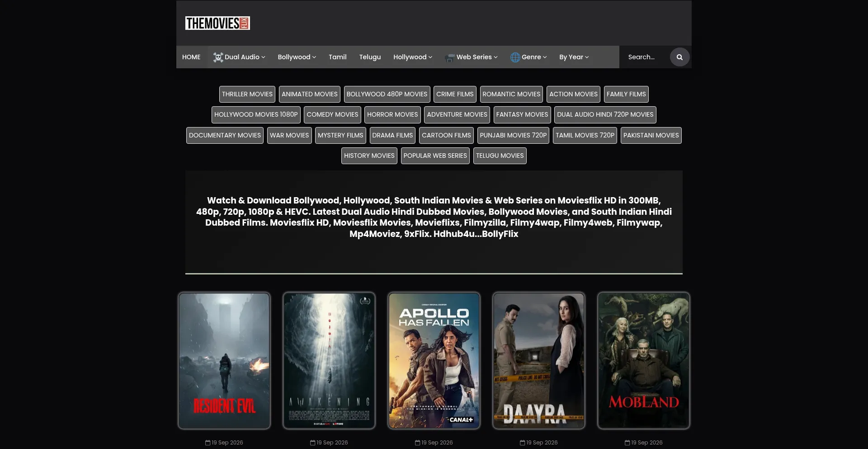Open the ROMANTIC MOVIES category
The height and width of the screenshot is (449, 868).
pyautogui.click(x=511, y=94)
